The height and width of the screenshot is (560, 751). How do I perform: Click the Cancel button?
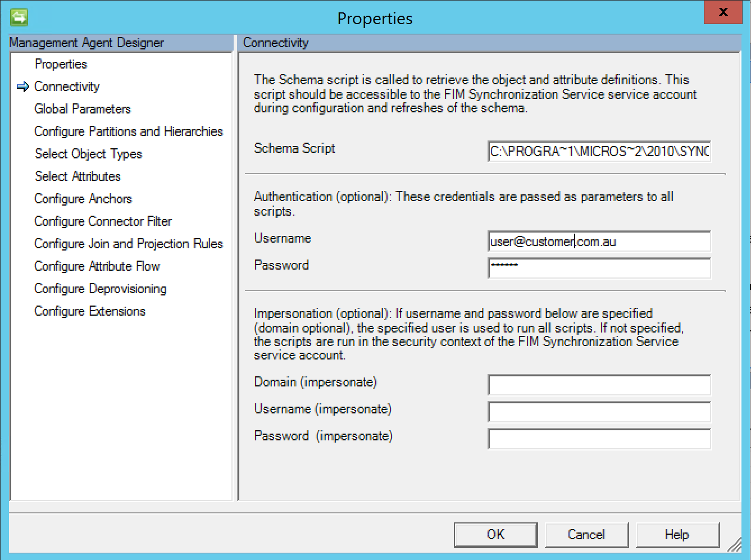click(586, 534)
